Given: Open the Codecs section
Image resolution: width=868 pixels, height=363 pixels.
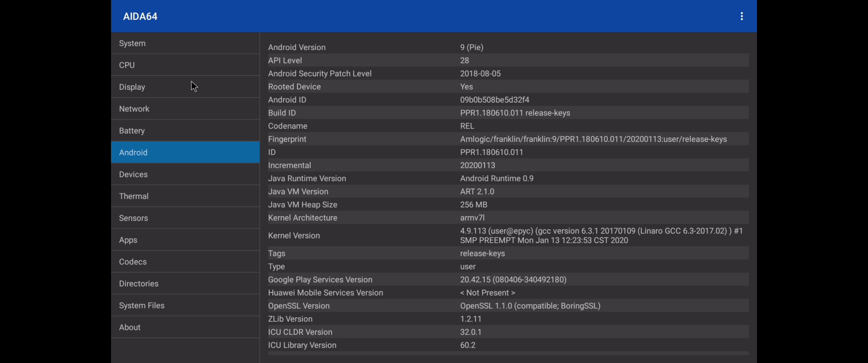Looking at the screenshot, I should click(x=185, y=262).
